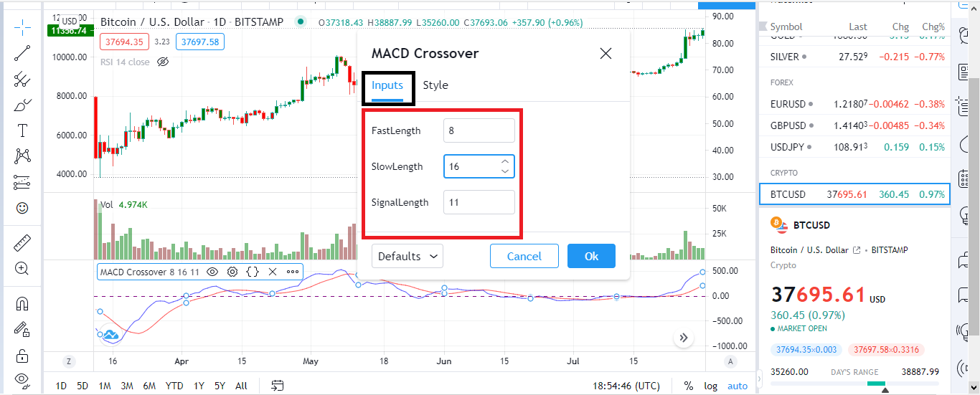The image size is (980, 395).
Task: Activate the zoom in tool
Action: (x=22, y=269)
